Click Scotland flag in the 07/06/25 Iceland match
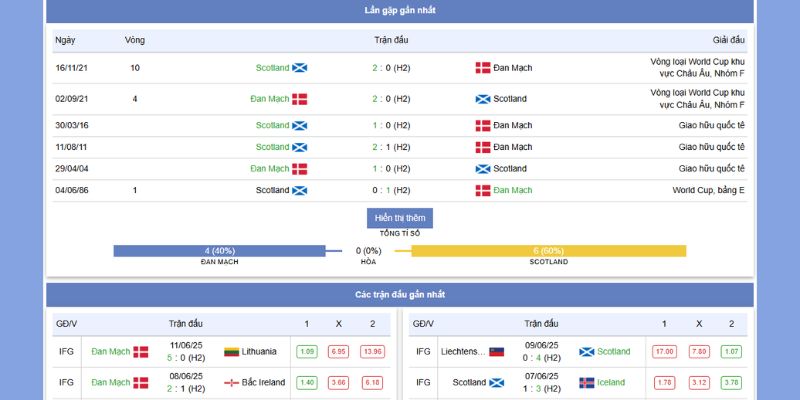Screen dimensions: 800x400 tap(495, 382)
